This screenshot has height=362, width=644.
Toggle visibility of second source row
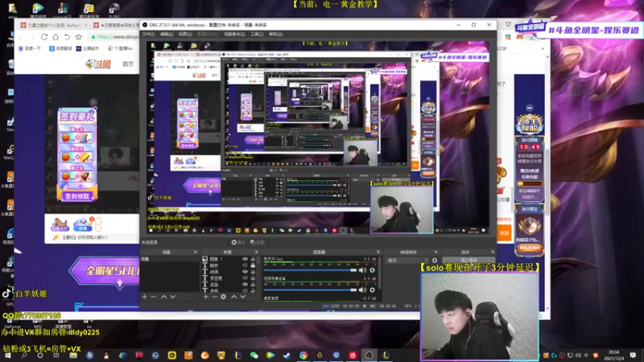[x=245, y=265]
